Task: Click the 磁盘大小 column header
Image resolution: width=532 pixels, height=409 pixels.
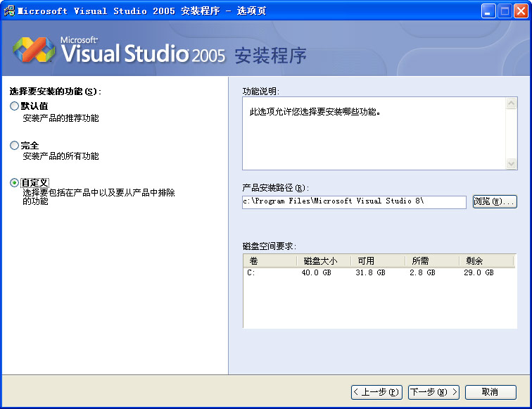Action: (x=324, y=261)
